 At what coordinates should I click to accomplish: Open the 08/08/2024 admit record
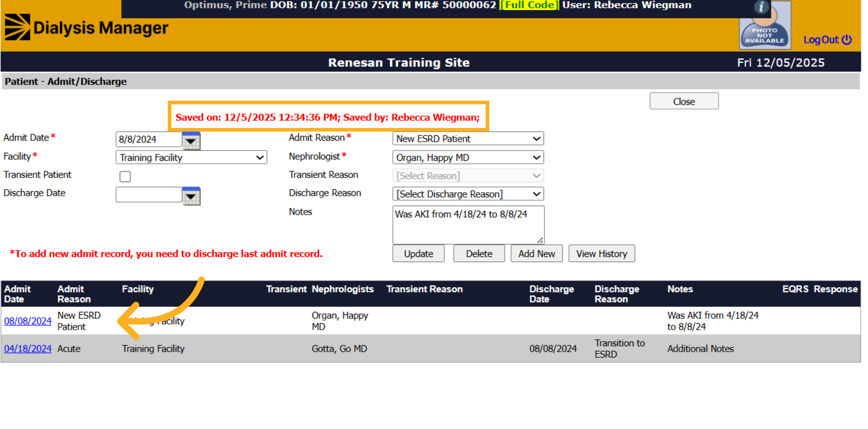[x=28, y=321]
